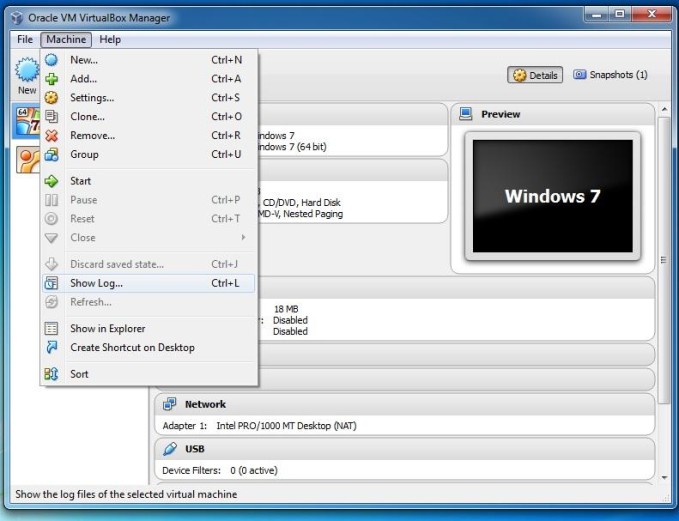Click the status bar log files message

pyautogui.click(x=126, y=494)
